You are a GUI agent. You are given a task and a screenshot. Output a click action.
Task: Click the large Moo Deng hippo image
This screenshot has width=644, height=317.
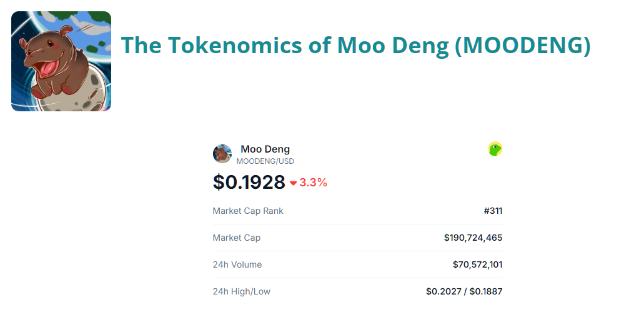61,61
